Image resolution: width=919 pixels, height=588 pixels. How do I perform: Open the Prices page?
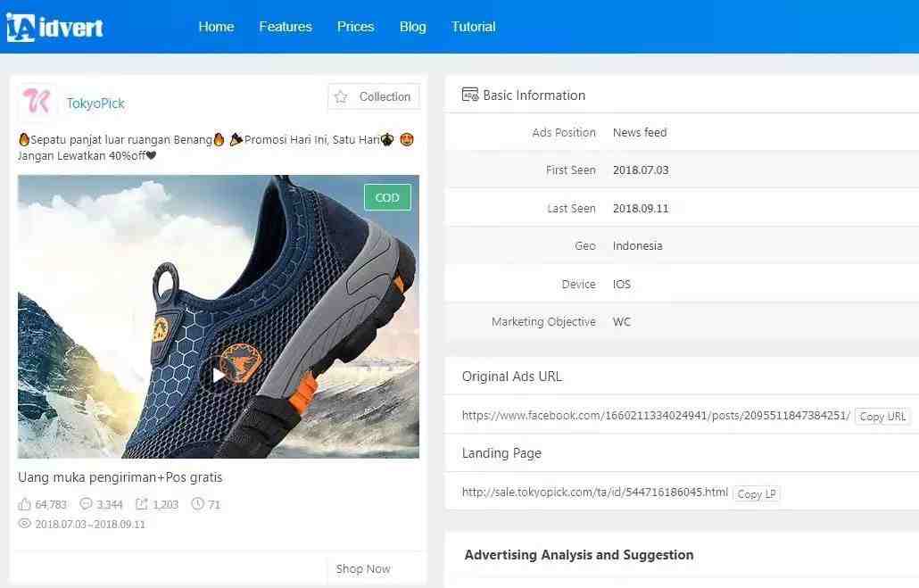point(355,27)
